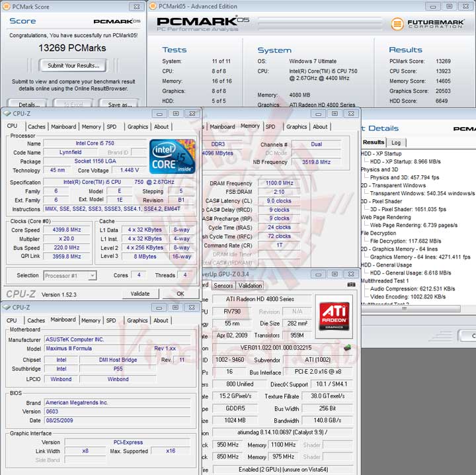Open Mainboard tab in top CPU-Z window
This screenshot has width=476, height=475.
(63, 126)
